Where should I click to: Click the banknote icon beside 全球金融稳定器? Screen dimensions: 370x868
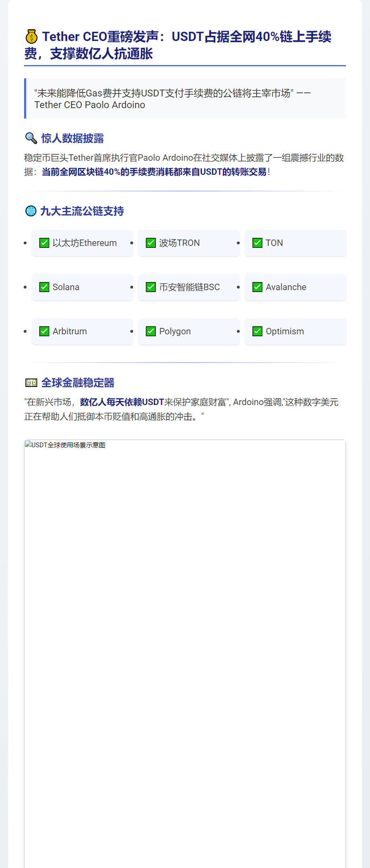(31, 383)
